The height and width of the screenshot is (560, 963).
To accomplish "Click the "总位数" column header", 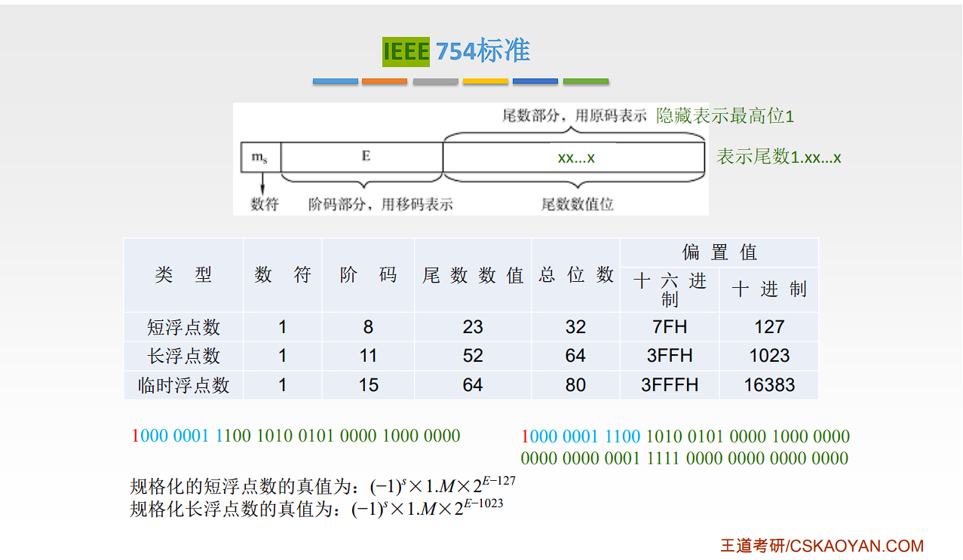I will (576, 275).
